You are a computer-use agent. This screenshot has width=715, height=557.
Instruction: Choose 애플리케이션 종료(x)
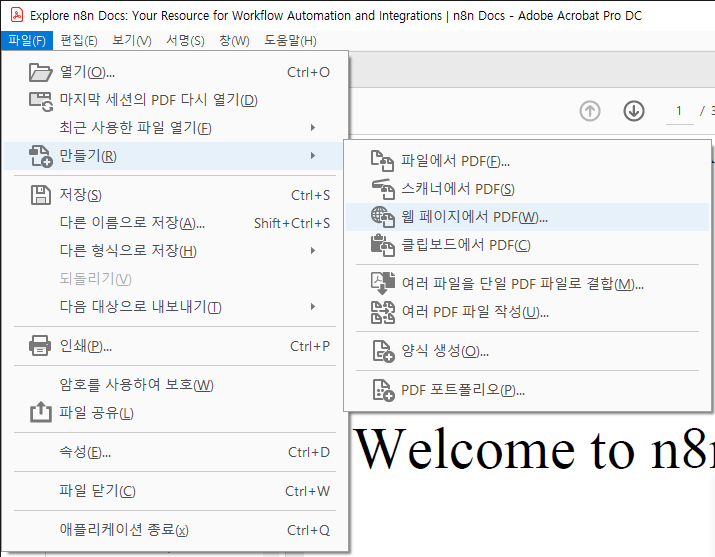tap(175, 530)
